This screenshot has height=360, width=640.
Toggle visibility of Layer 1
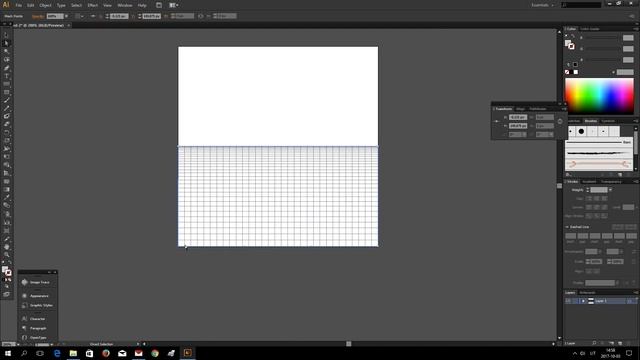point(568,301)
